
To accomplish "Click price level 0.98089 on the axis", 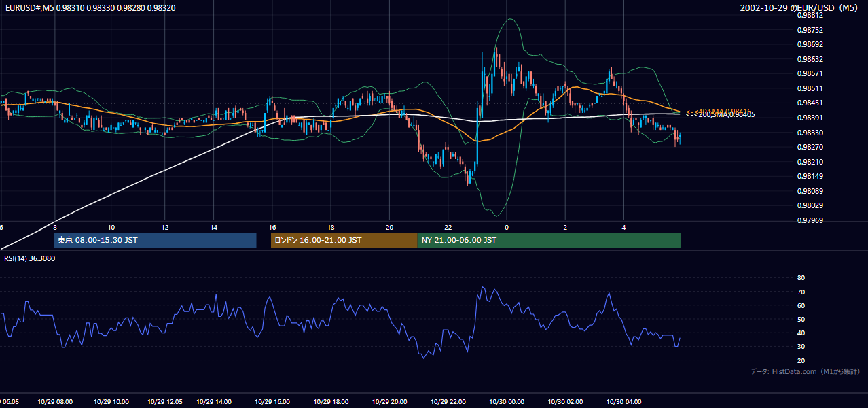I will [810, 191].
